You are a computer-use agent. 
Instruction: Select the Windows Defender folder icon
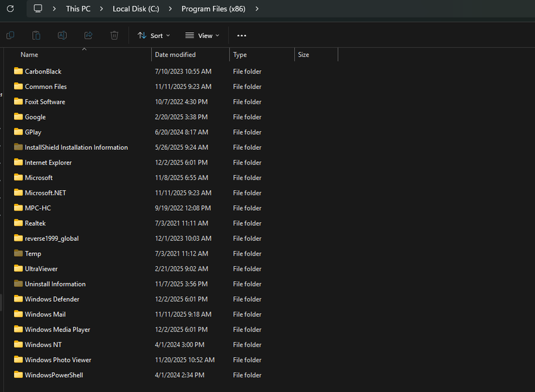point(19,298)
